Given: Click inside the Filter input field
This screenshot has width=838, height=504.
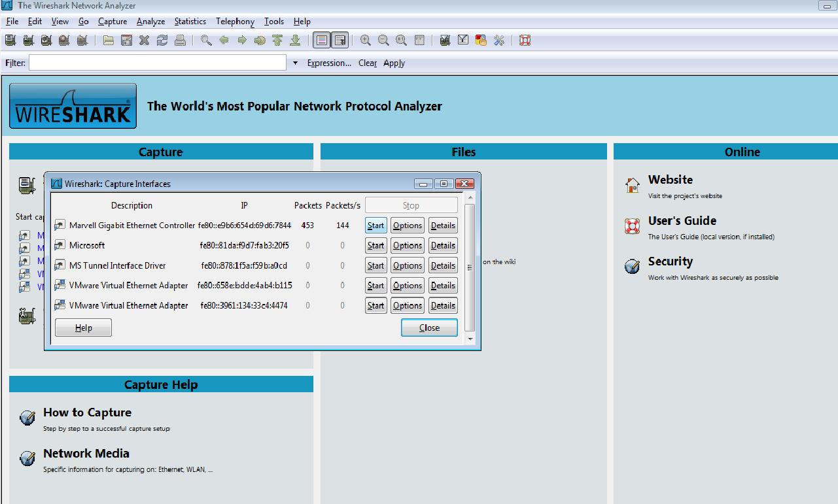Looking at the screenshot, I should point(157,63).
